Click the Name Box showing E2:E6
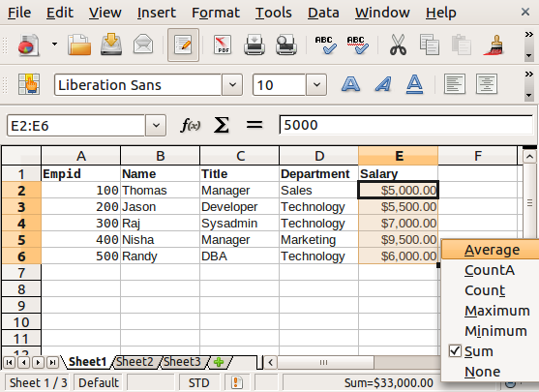 (x=75, y=126)
